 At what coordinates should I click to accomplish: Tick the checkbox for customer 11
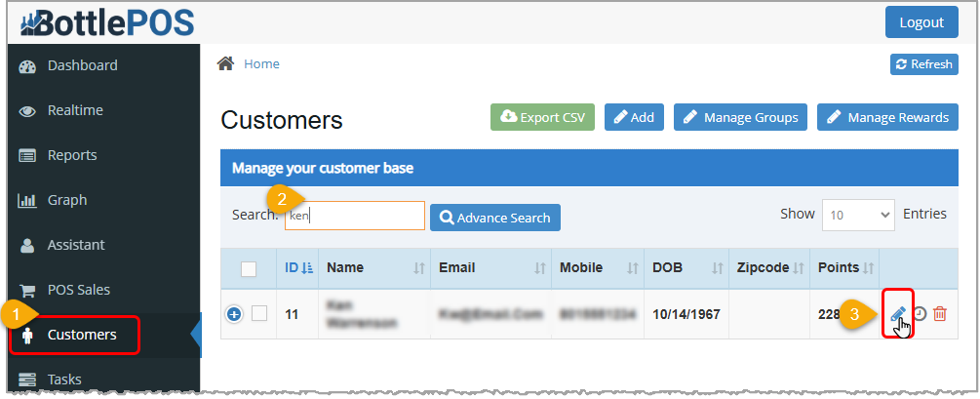pyautogui.click(x=259, y=313)
